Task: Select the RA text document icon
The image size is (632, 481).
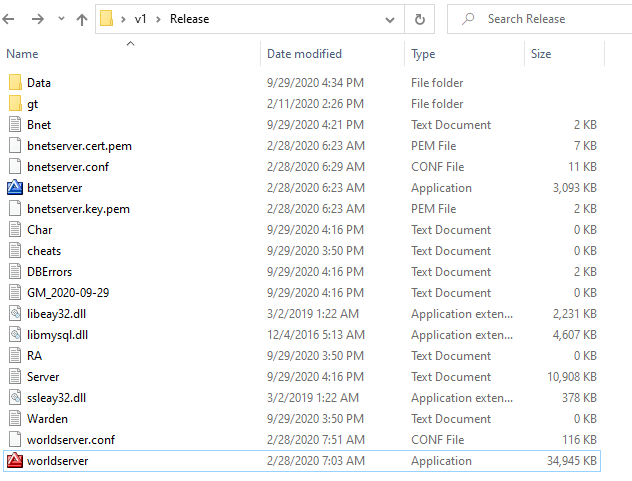Action: click(15, 355)
